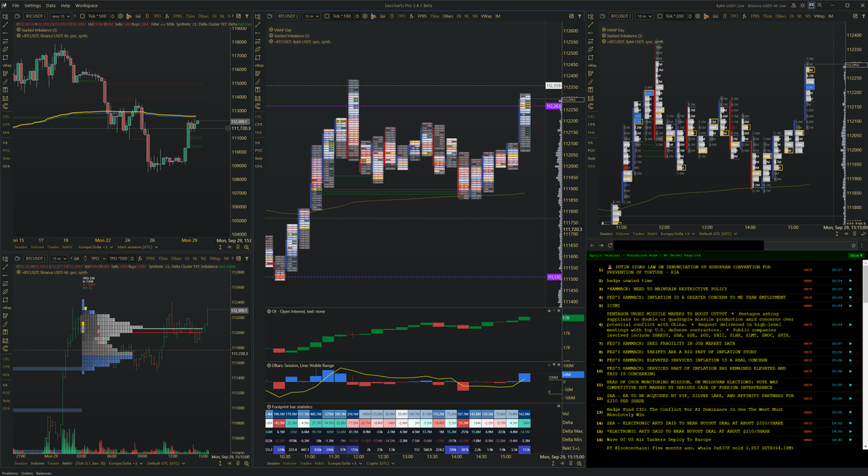Toggle CPL in the top-left chart sidebar
Screen dimensions: 868x476
coord(6,116)
